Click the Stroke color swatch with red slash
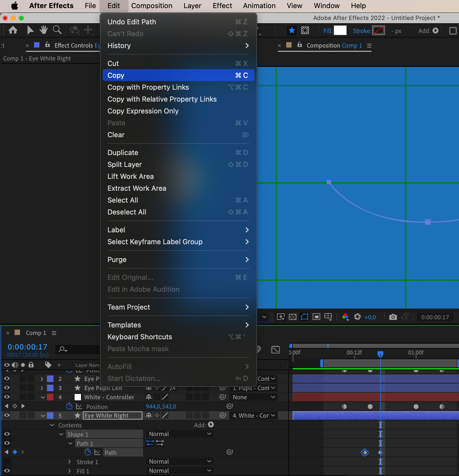The height and width of the screenshot is (476, 459). click(379, 30)
